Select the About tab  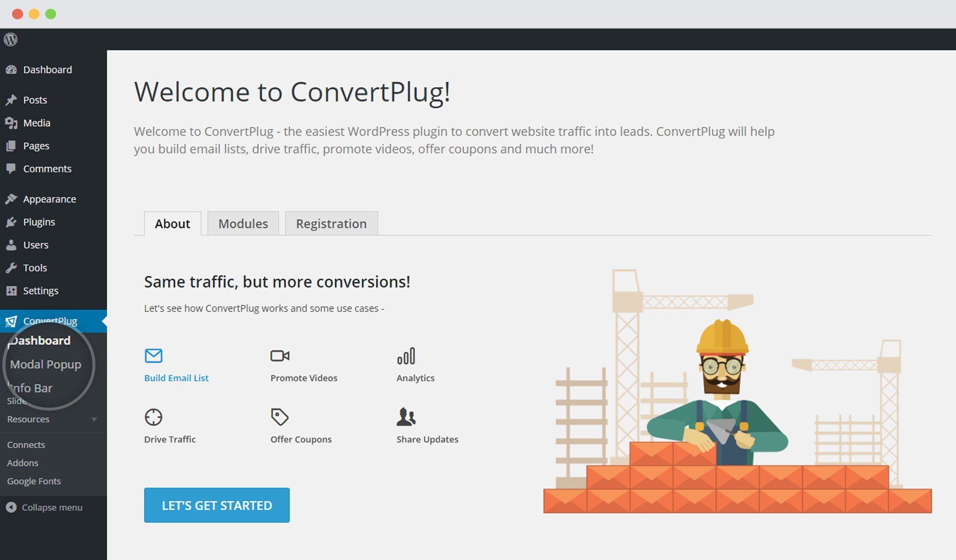[172, 224]
